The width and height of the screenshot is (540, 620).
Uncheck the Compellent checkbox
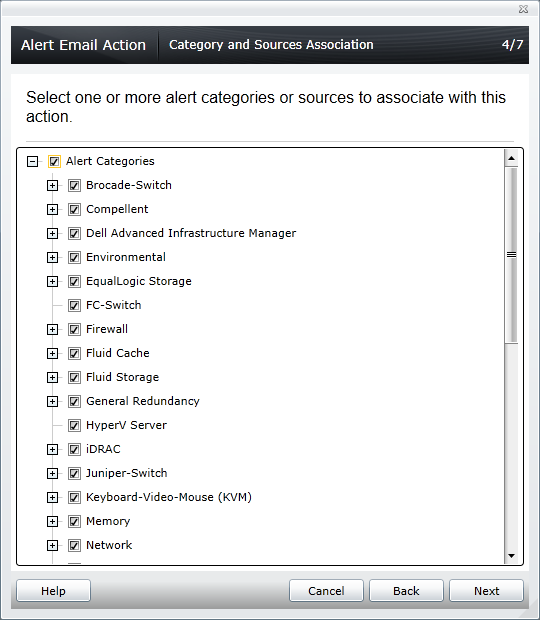point(74,209)
